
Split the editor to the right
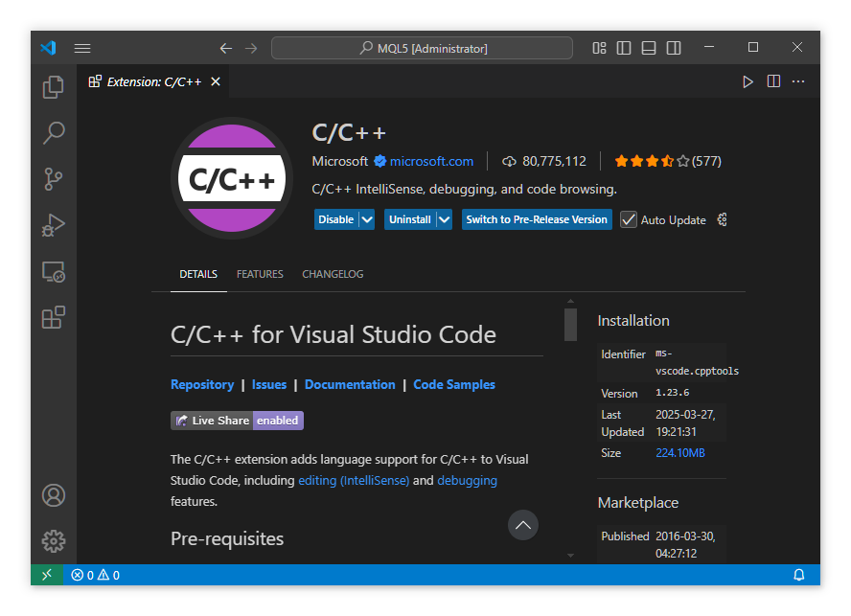pyautogui.click(x=773, y=81)
